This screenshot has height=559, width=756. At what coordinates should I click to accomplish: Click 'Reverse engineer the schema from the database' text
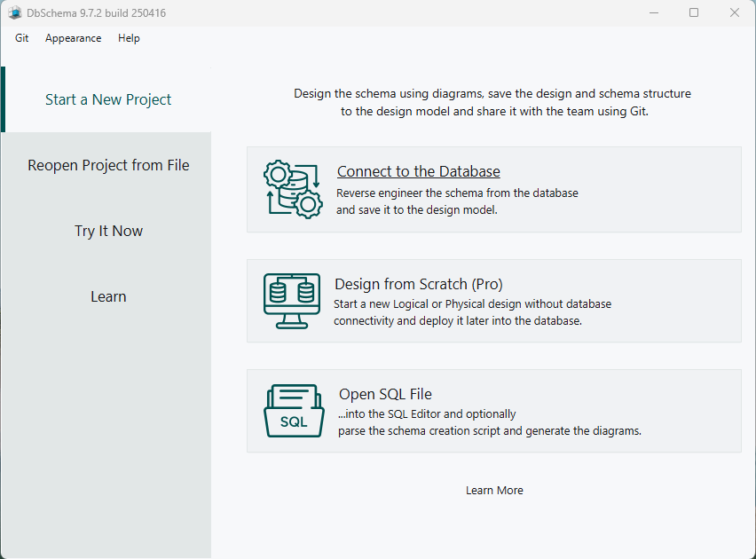pos(457,193)
